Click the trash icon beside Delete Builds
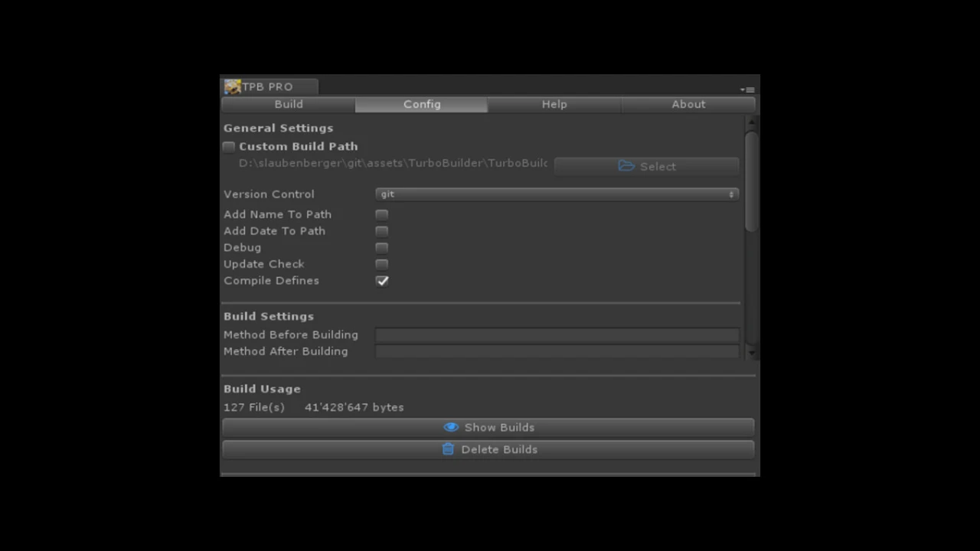 448,449
